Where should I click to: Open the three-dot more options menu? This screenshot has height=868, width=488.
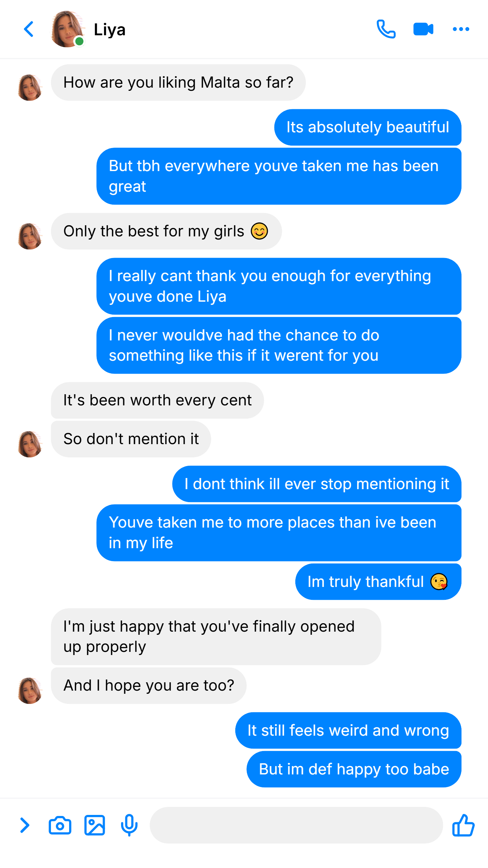coord(461,29)
